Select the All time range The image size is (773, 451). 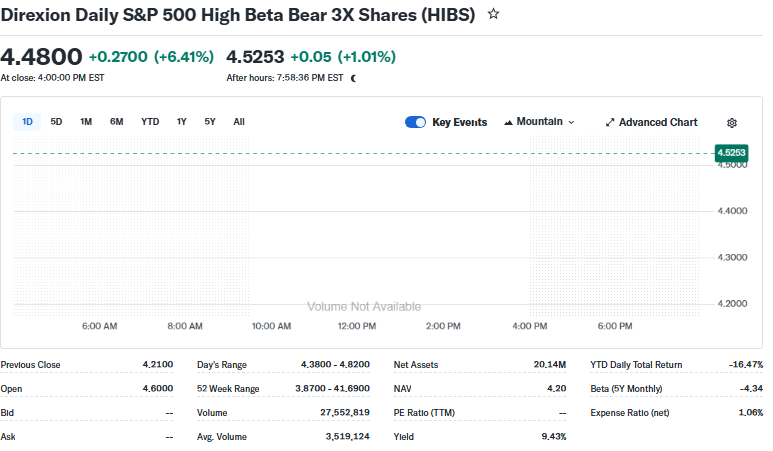pos(239,122)
